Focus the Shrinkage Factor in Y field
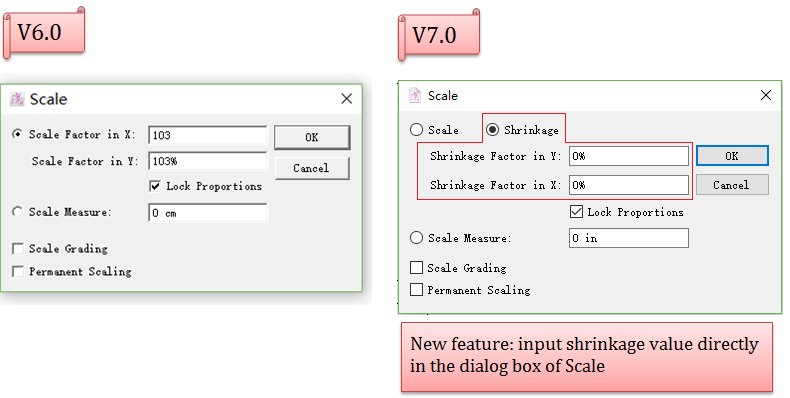Screen dimensions: 790x398 click(x=629, y=156)
